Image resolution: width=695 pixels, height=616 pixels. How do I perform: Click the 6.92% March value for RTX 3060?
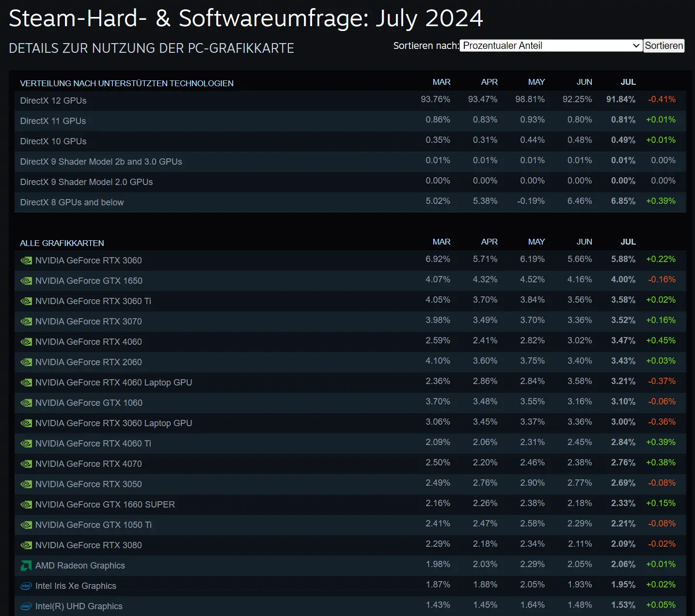(438, 259)
